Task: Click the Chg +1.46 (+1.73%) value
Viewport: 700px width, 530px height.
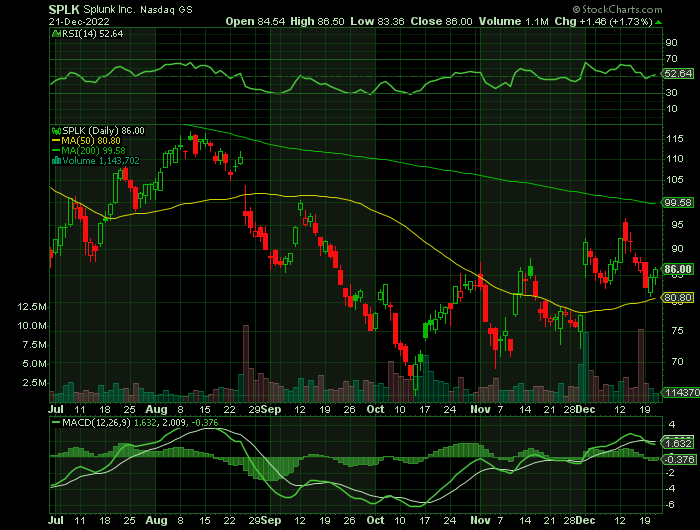Action: point(604,21)
